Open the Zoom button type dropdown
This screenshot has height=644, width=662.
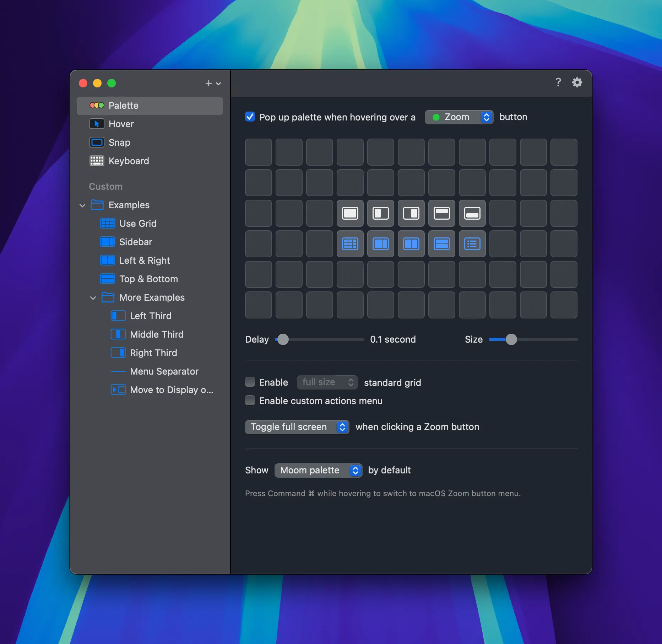tap(459, 117)
